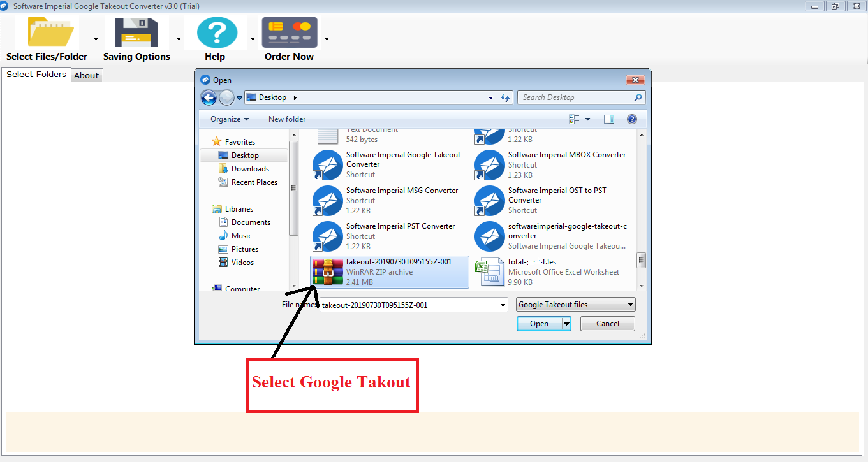Screen dimensions: 868x462
Task: Click the navigation pane scroll up arrow
Action: point(293,135)
